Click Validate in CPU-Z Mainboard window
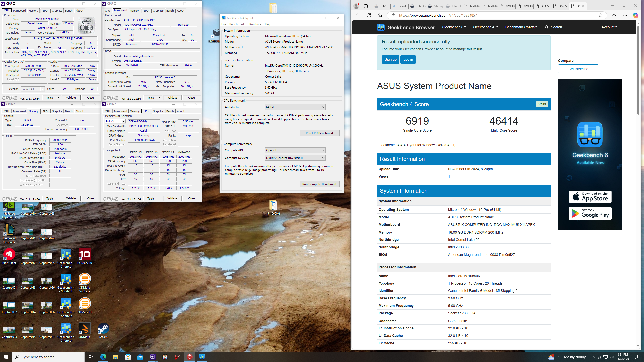This screenshot has width=644, height=362. pyautogui.click(x=172, y=98)
